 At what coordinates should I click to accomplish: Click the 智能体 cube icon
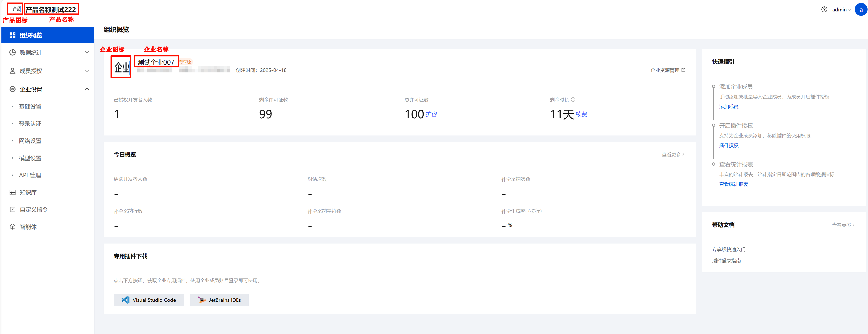point(13,227)
